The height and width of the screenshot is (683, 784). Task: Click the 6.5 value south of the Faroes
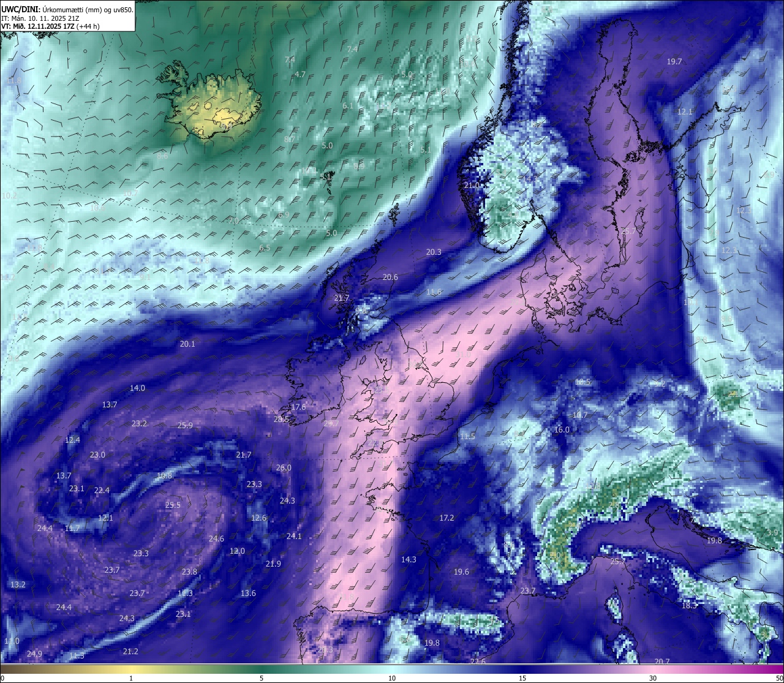tap(265, 247)
